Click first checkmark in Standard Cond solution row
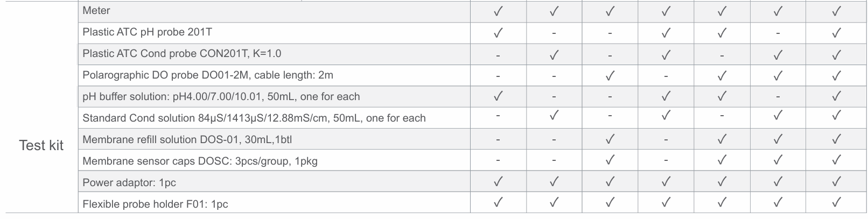Screen dimensions: 868x219 [x=554, y=116]
